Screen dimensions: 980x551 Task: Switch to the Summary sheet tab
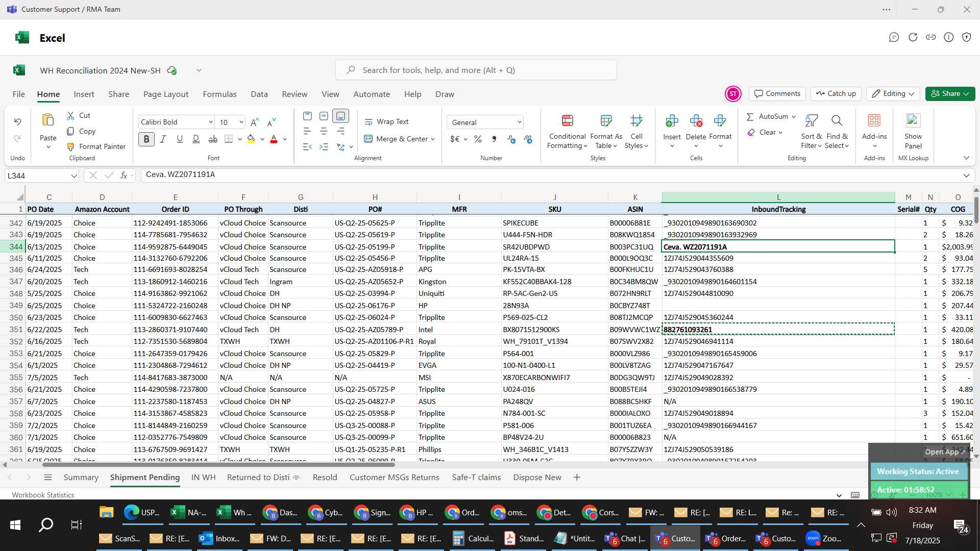(81, 478)
